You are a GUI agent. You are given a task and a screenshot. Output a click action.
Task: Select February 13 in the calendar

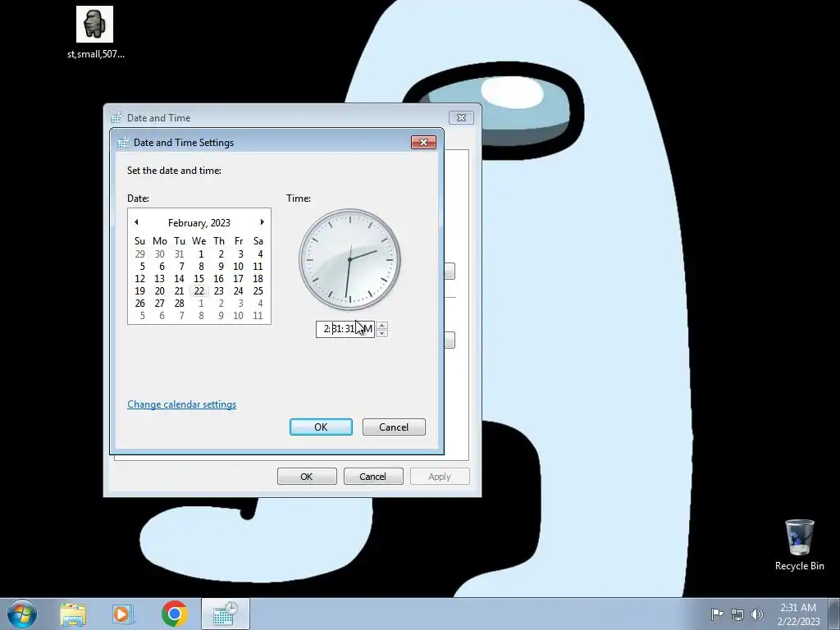pos(159,279)
